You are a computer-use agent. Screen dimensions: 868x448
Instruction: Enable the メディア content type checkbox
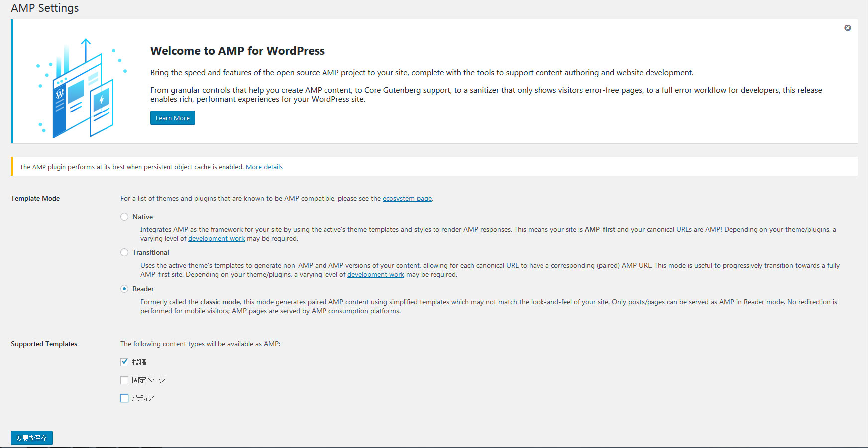(124, 398)
